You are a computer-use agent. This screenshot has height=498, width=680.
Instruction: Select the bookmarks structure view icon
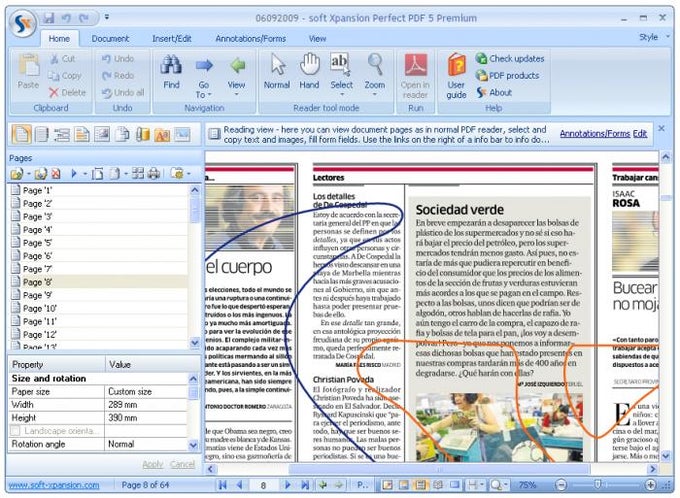62,134
